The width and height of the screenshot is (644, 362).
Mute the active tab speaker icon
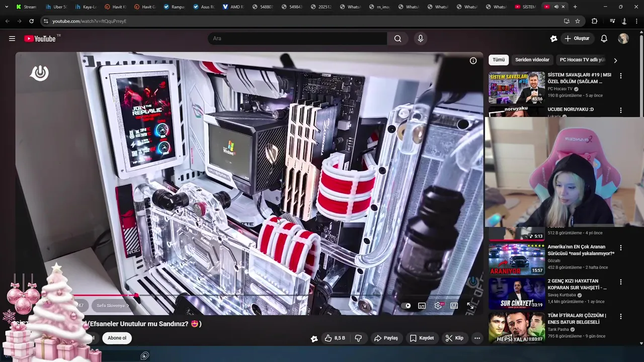point(556,7)
